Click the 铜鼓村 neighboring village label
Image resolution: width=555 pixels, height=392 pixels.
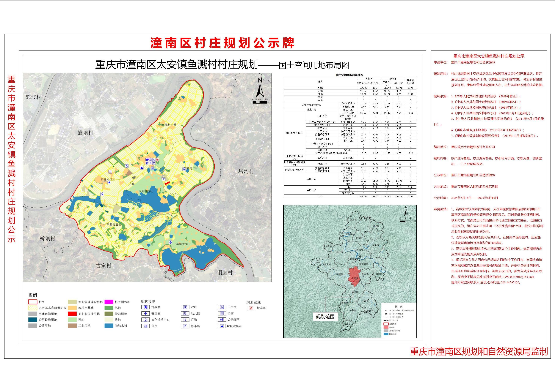225,272
